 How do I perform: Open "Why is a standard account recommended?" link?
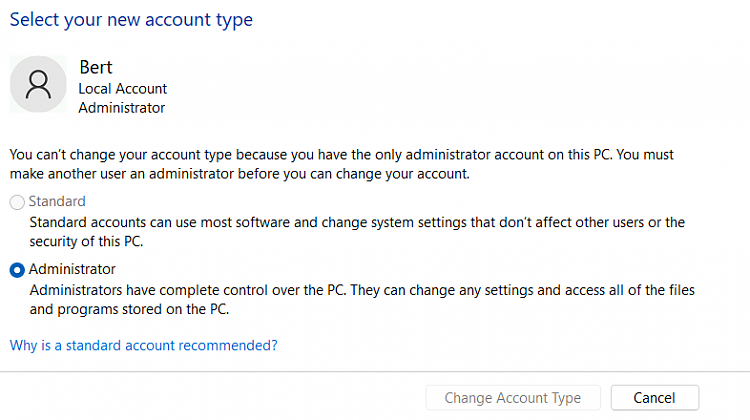point(143,345)
